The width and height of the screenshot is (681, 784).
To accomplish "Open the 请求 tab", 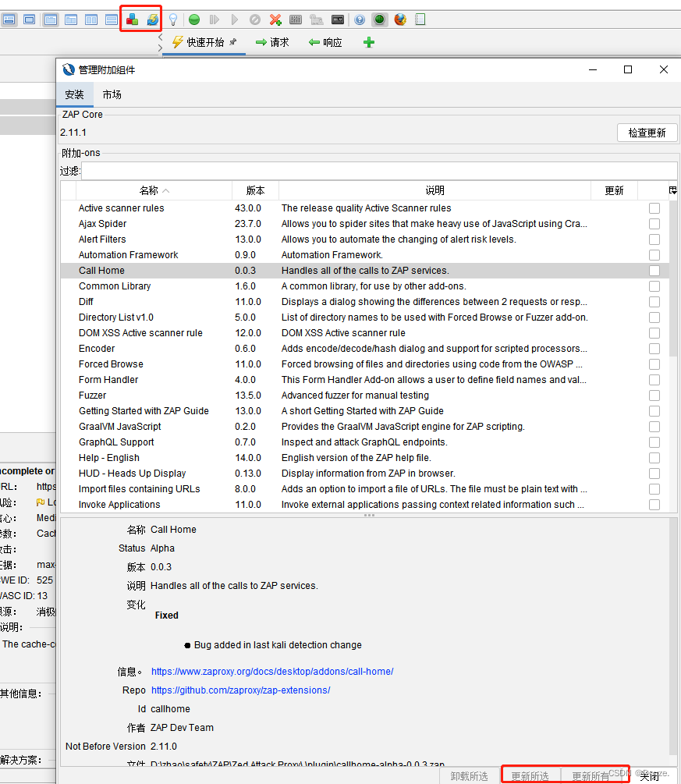I will point(272,42).
